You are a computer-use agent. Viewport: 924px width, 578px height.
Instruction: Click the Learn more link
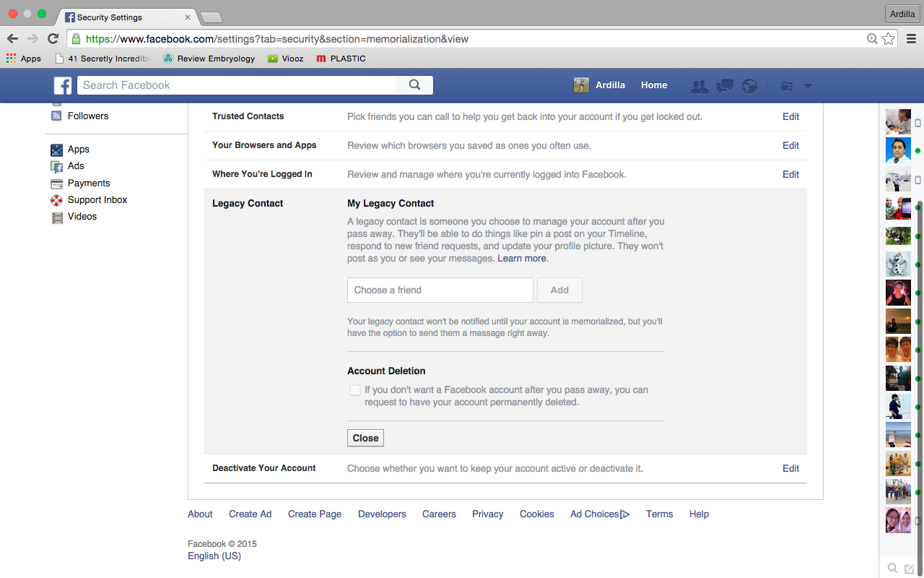click(x=522, y=259)
